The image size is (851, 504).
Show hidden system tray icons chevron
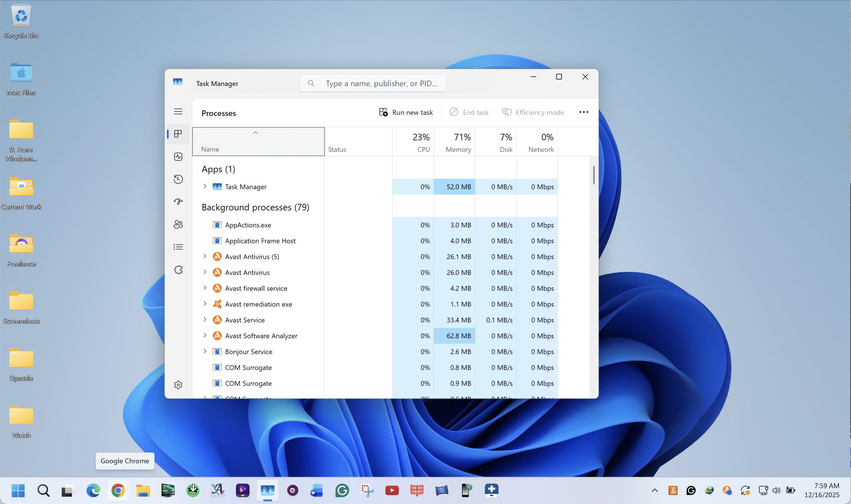click(655, 490)
